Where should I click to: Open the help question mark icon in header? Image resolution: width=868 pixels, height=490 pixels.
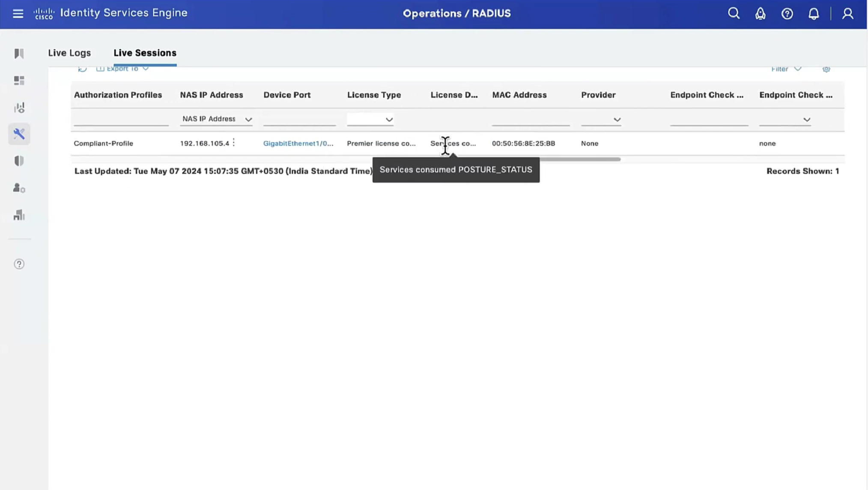pos(787,14)
